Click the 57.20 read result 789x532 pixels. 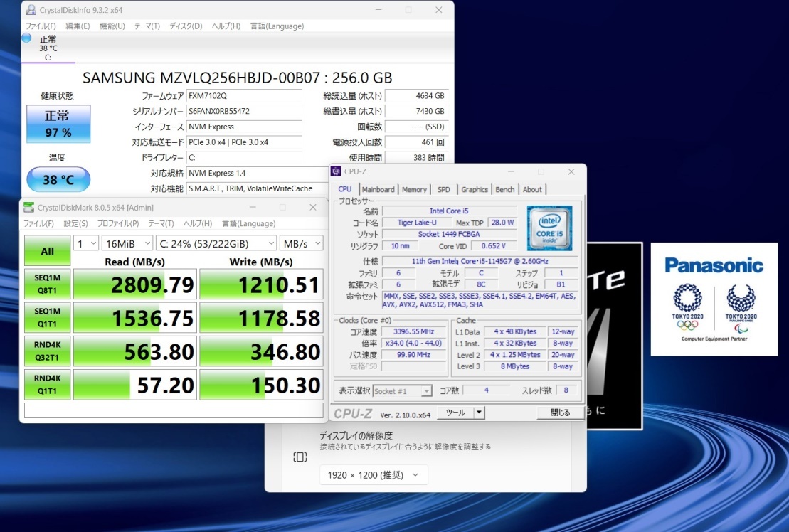click(135, 385)
